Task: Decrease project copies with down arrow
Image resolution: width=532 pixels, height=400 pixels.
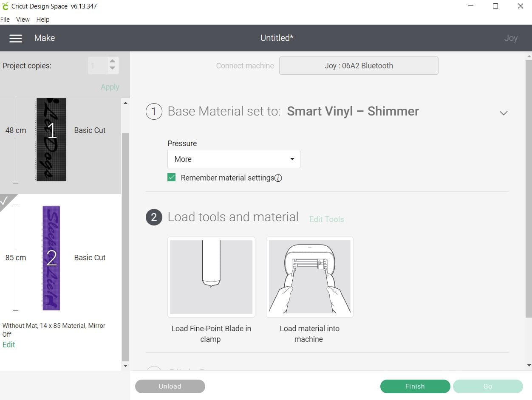Action: click(112, 68)
